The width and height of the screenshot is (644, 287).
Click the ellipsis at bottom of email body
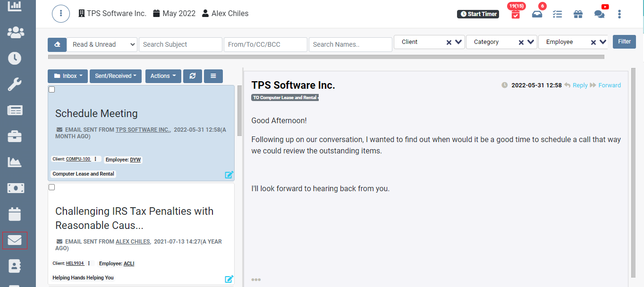[x=256, y=279]
